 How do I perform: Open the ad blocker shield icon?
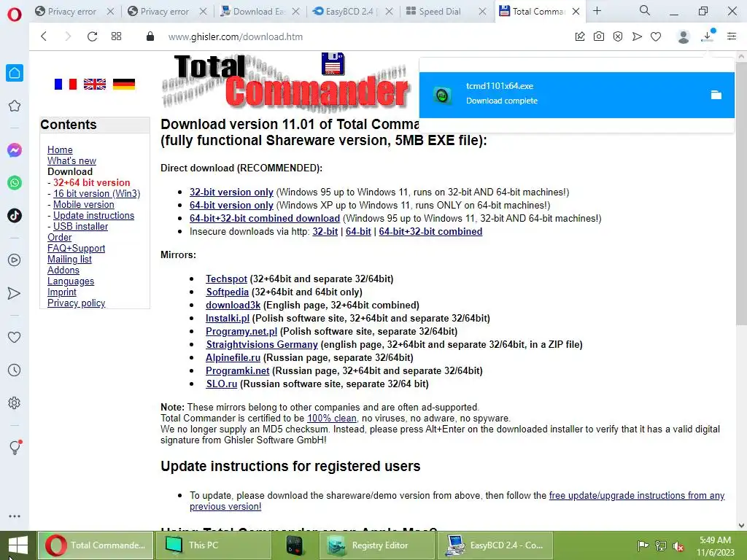[618, 36]
